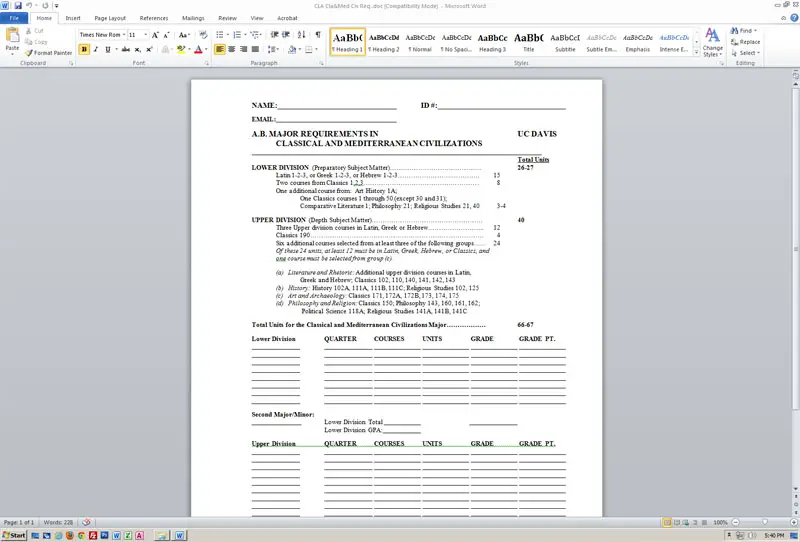
Task: Click the Paste clipboard icon
Action: (12, 36)
